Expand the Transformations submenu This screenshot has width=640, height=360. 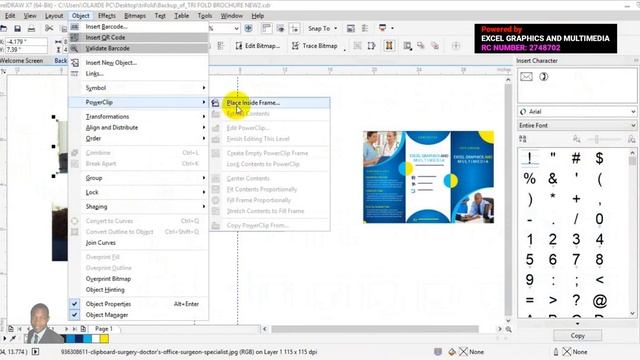(138, 117)
